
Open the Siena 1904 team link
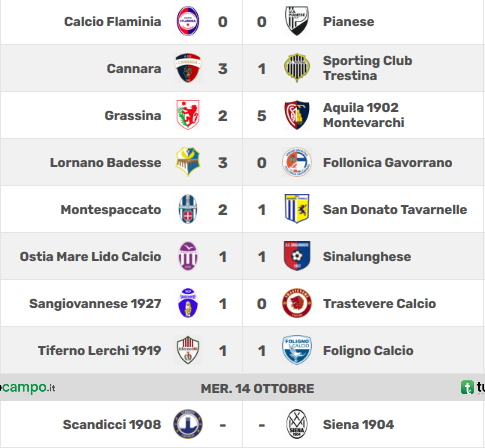(358, 425)
